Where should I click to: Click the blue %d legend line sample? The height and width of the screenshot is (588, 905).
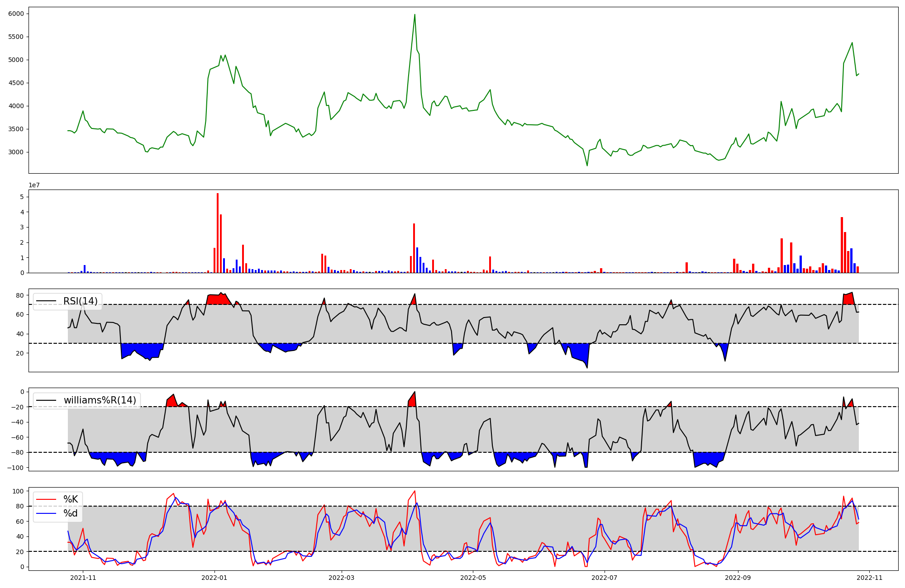pos(46,513)
